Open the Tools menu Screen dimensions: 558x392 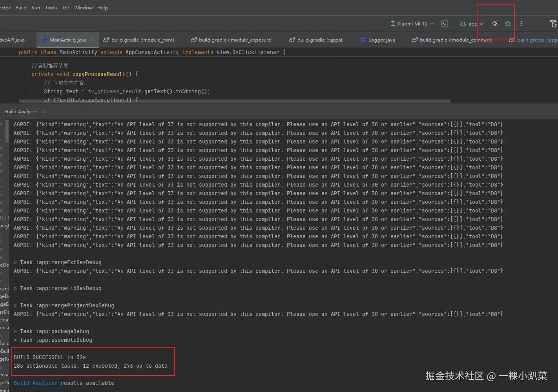(51, 8)
